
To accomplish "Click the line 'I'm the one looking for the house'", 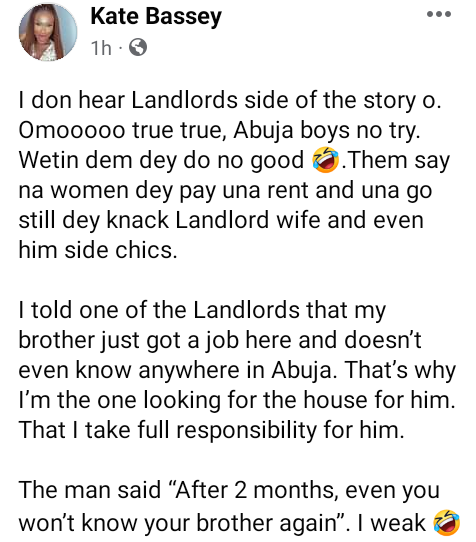I will [237, 400].
